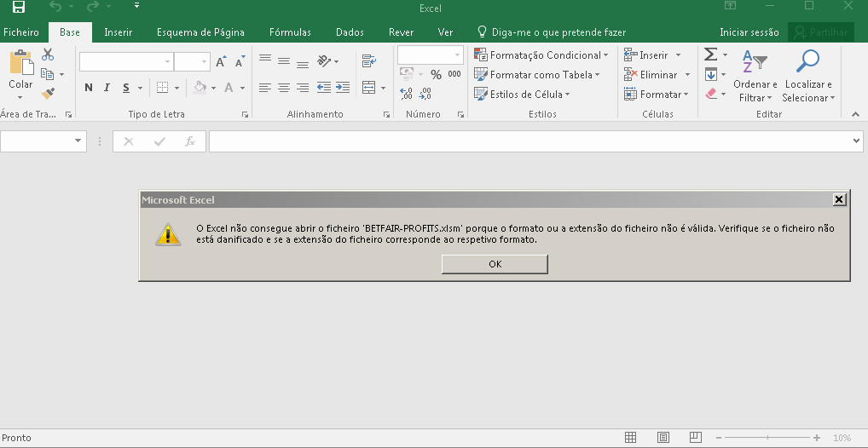Click the Orientation text angle icon
868x448 pixels.
[x=324, y=60]
